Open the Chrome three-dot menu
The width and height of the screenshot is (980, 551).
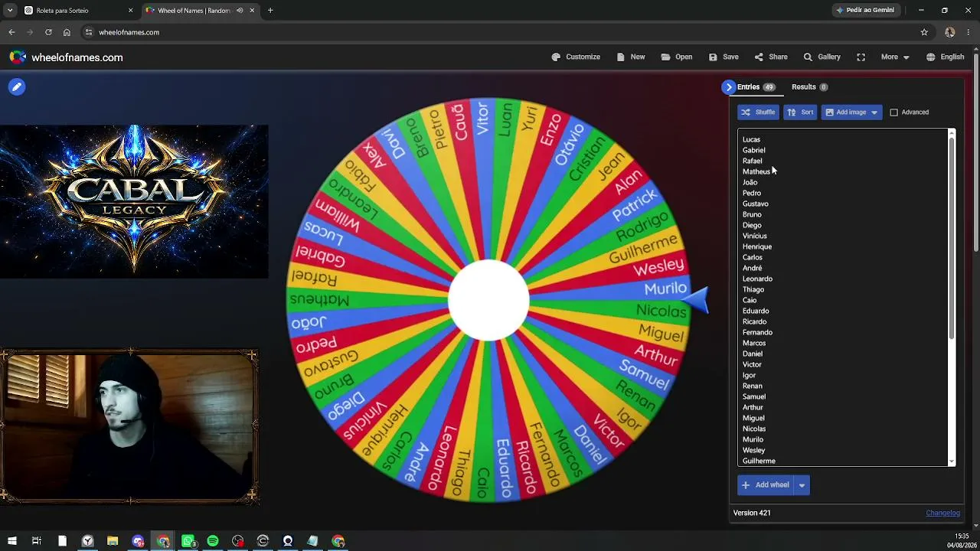pos(969,32)
